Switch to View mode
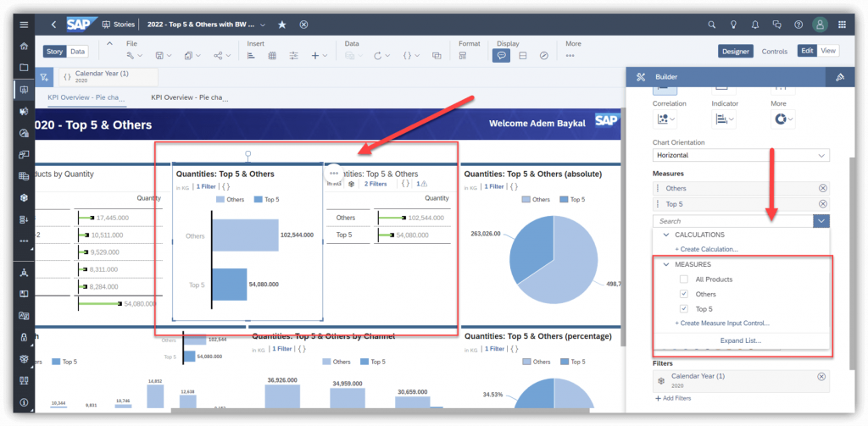The image size is (868, 426). click(828, 50)
